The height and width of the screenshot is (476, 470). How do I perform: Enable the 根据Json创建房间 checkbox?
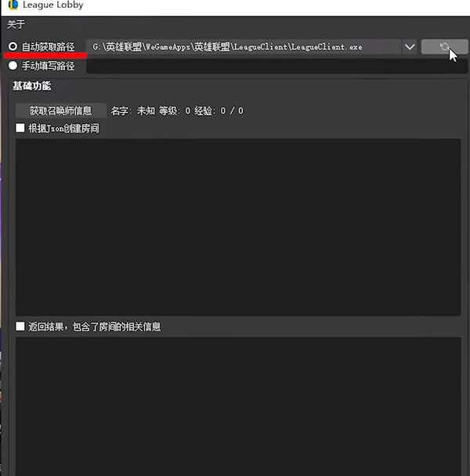[20, 128]
